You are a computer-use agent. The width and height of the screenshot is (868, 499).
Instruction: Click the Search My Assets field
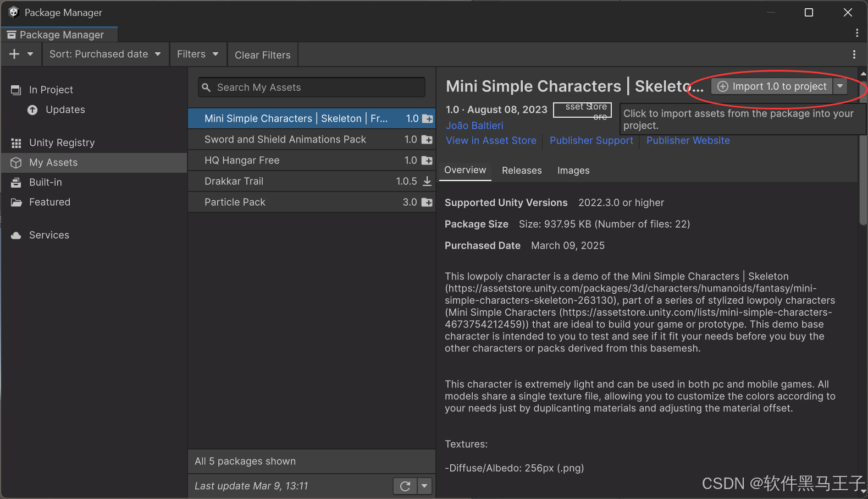click(x=312, y=87)
